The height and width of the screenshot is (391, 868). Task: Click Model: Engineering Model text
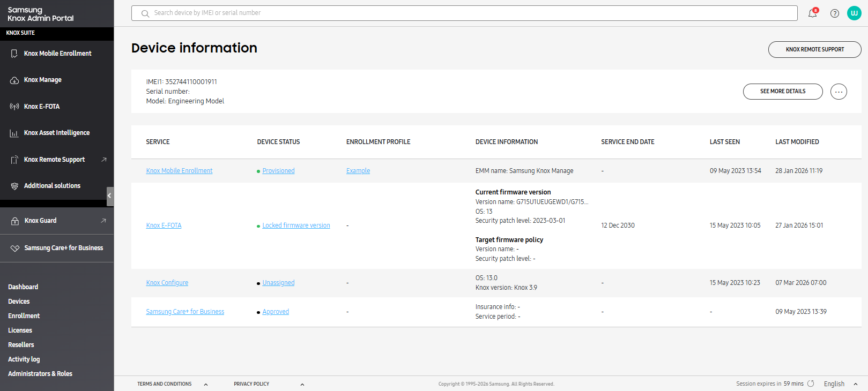(185, 101)
